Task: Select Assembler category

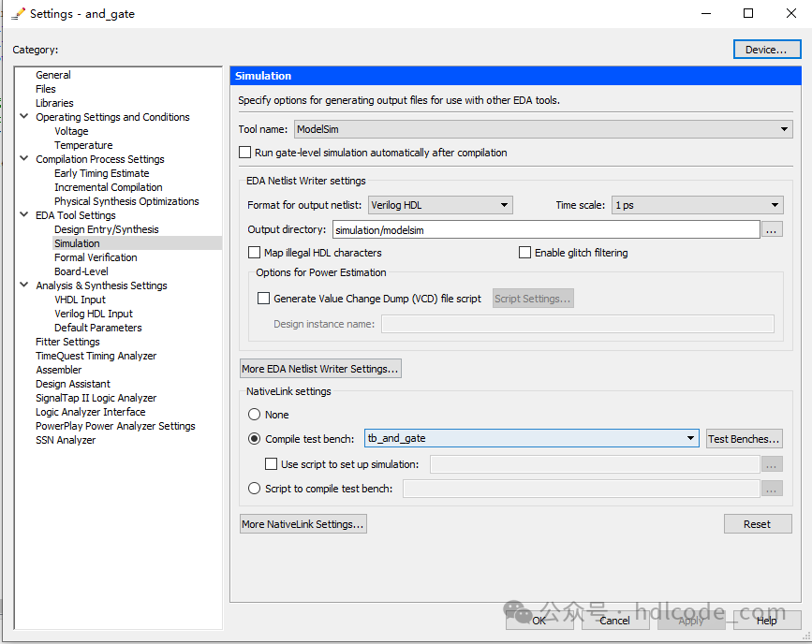Action: 58,370
